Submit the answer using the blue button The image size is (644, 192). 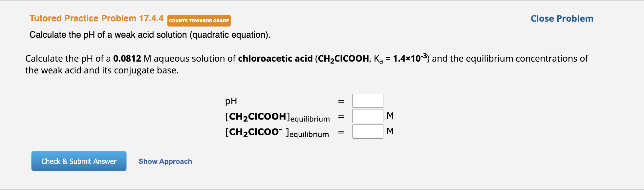click(78, 161)
